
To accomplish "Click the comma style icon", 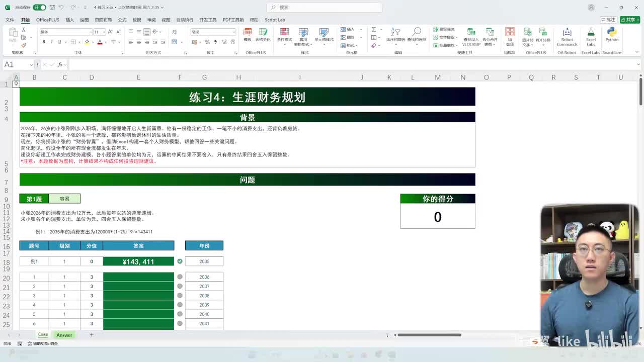I will pos(215,42).
